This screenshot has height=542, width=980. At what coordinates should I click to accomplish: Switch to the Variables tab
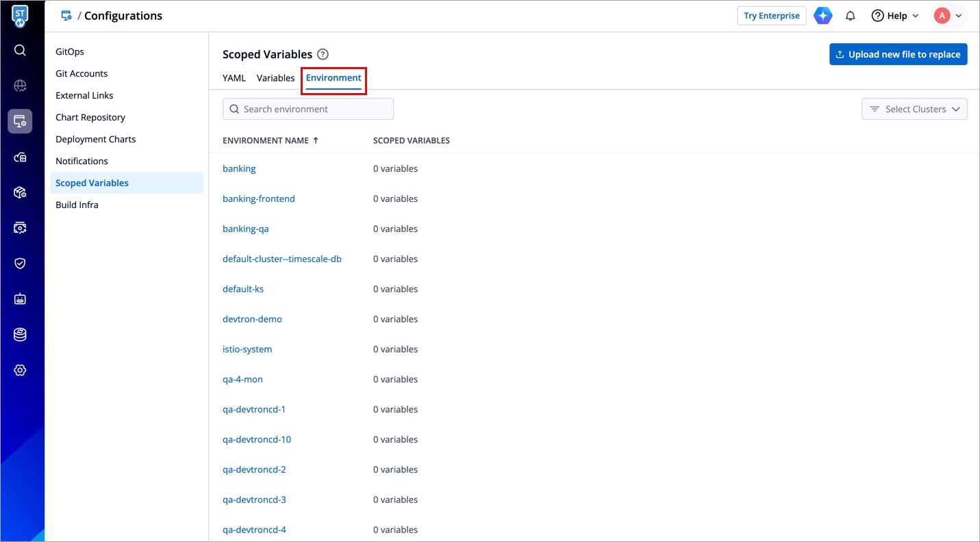[275, 78]
